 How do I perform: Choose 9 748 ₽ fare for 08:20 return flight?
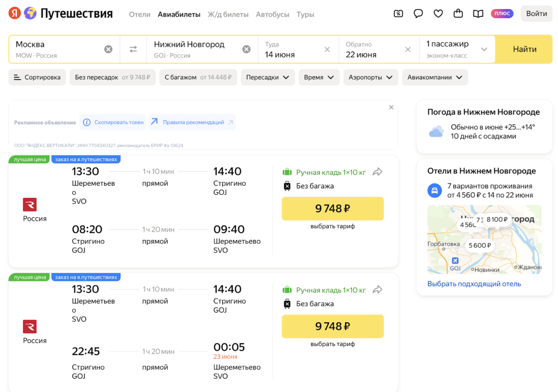[x=333, y=209]
